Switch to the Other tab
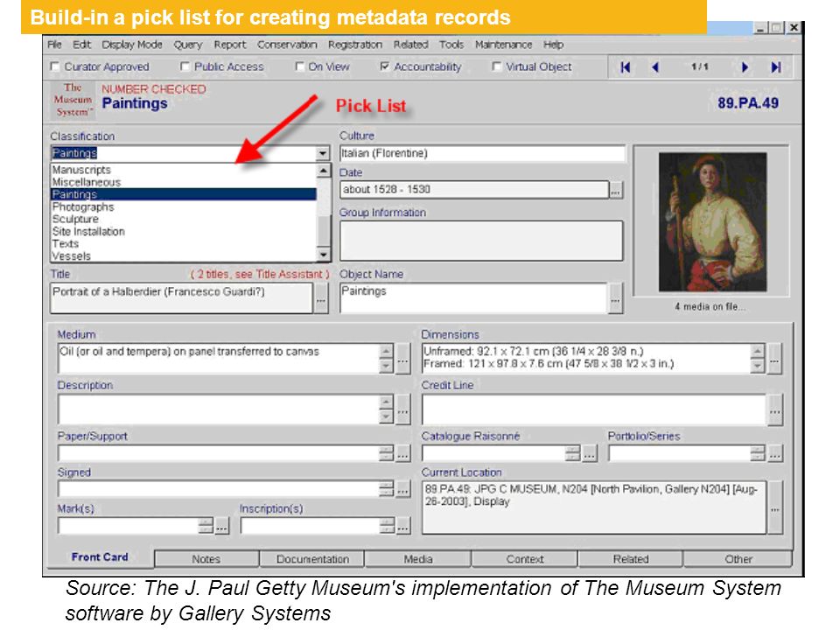840x630 pixels. pyautogui.click(x=738, y=559)
